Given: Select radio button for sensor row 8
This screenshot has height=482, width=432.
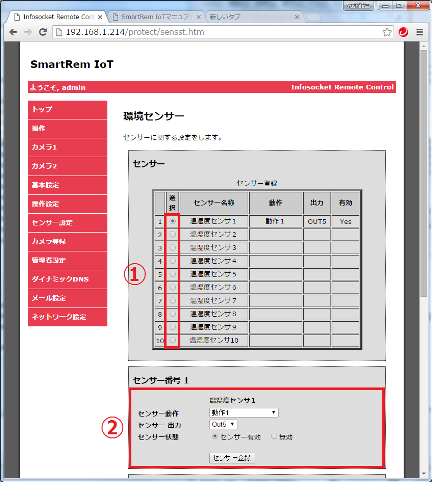Looking at the screenshot, I should coord(172,314).
